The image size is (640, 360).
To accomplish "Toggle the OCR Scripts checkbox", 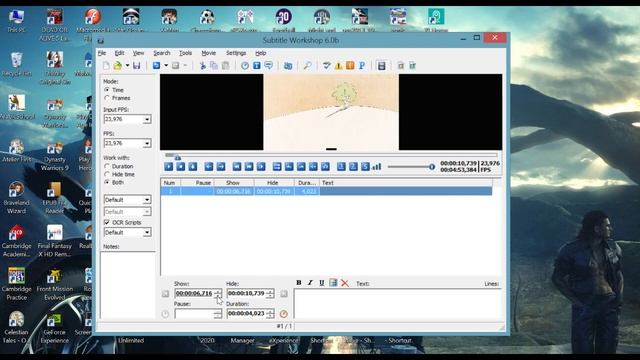I will [107, 222].
